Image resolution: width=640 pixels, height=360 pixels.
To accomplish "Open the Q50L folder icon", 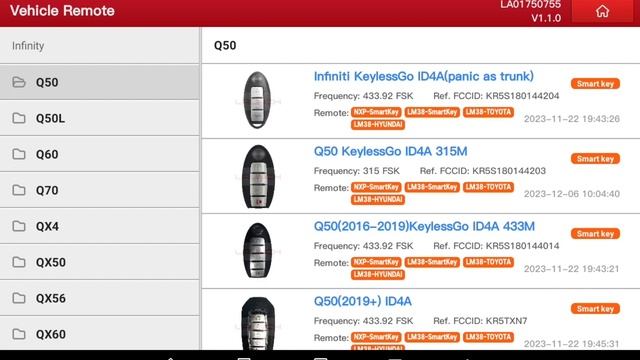I will pyautogui.click(x=19, y=118).
